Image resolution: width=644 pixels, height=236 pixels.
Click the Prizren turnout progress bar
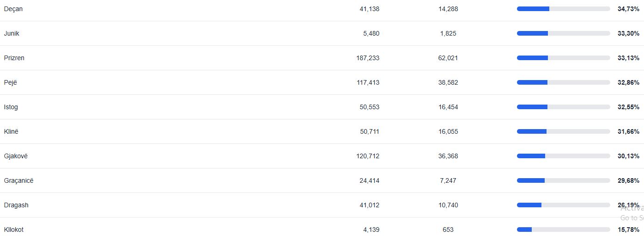click(563, 58)
